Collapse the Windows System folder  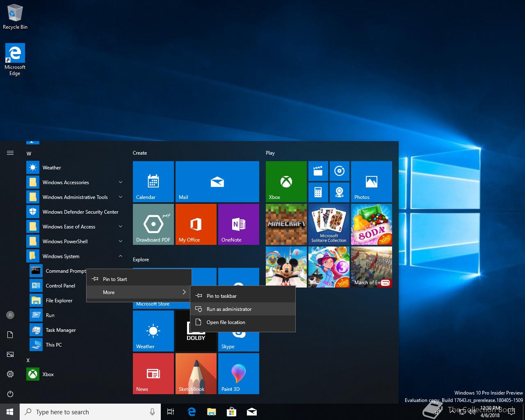(75, 256)
